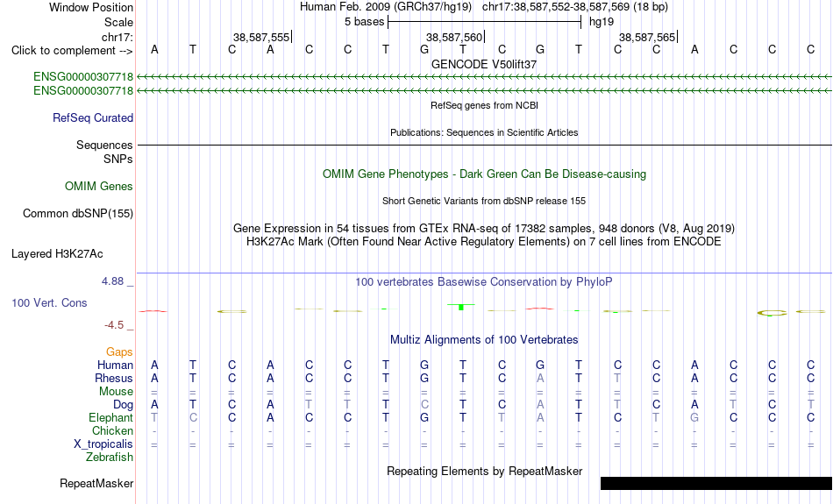This screenshot has height=504, width=833.
Task: Click 'Repeating Elements by RepeatMasker' title
Action: point(485,472)
